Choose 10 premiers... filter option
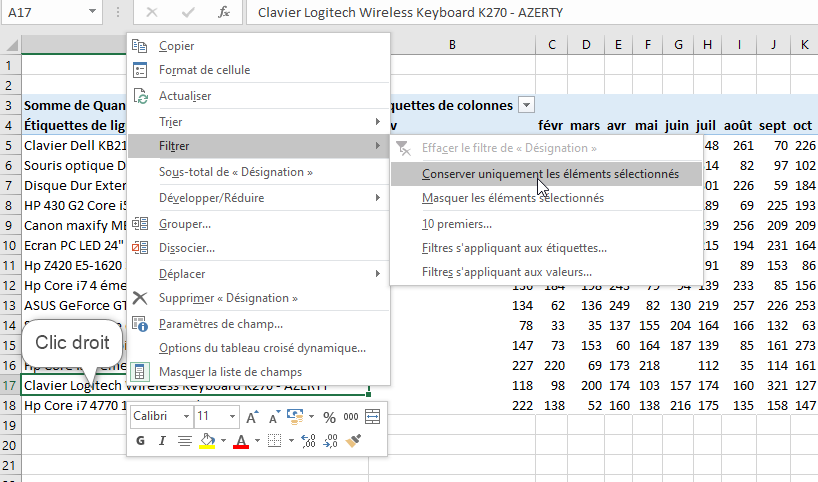The image size is (818, 482). (x=546, y=224)
